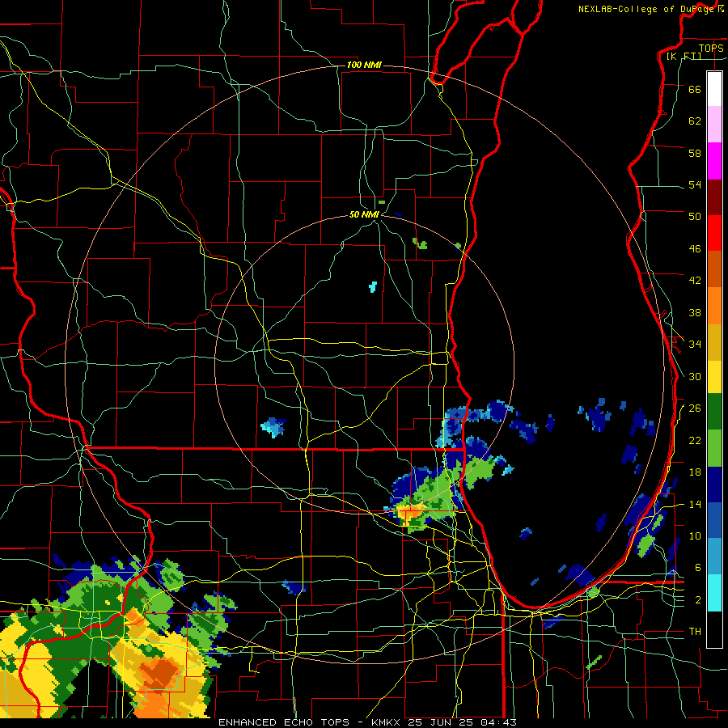Pick the navy blue legend swatch
This screenshot has width=728, height=728.
[x=714, y=485]
